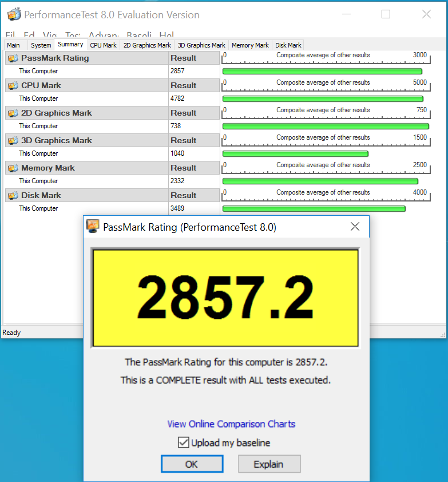The height and width of the screenshot is (482, 448).
Task: Click the 2D Graphics Mark green result bar
Action: (x=326, y=127)
